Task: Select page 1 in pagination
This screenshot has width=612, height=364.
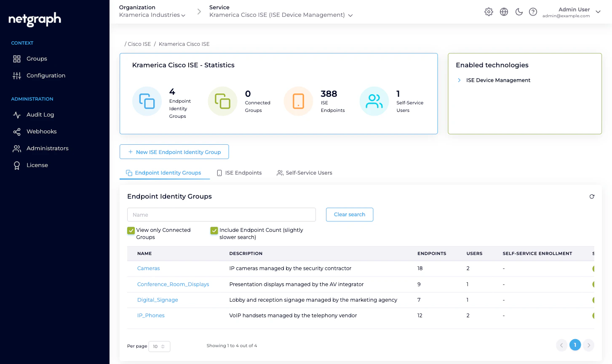Action: (575, 345)
